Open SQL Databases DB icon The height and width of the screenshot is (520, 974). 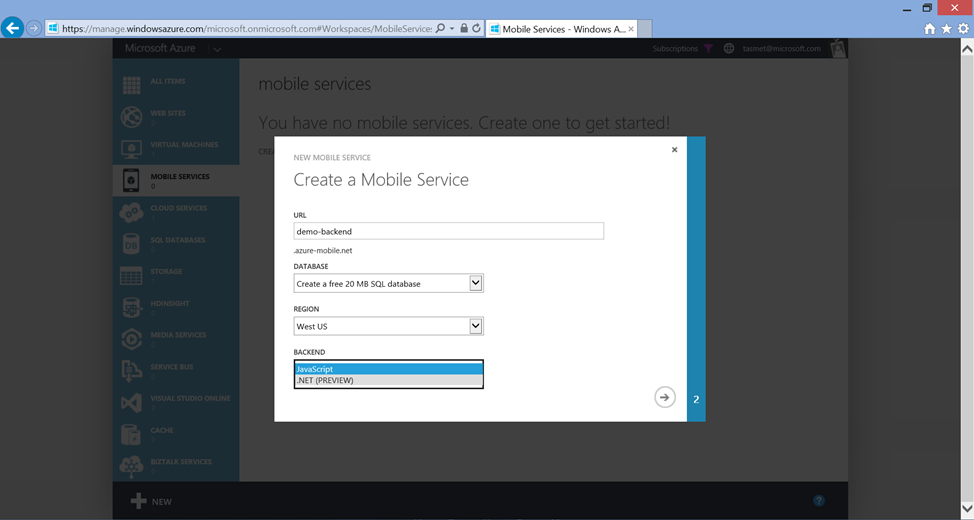tap(131, 244)
